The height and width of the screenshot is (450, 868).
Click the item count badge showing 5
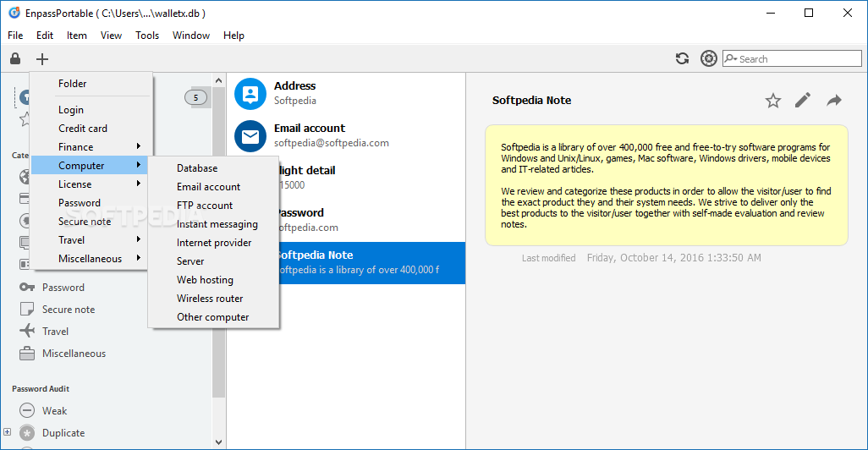point(195,97)
